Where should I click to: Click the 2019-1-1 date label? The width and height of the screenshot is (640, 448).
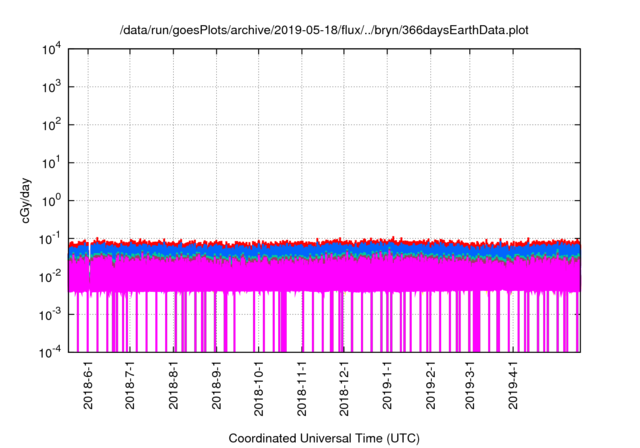(387, 385)
